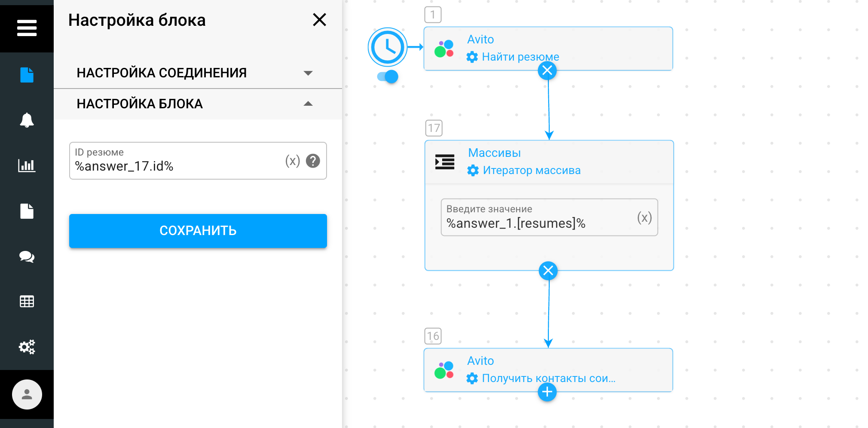868x428 pixels.
Task: Open the hamburger main menu
Action: pyautogui.click(x=27, y=28)
